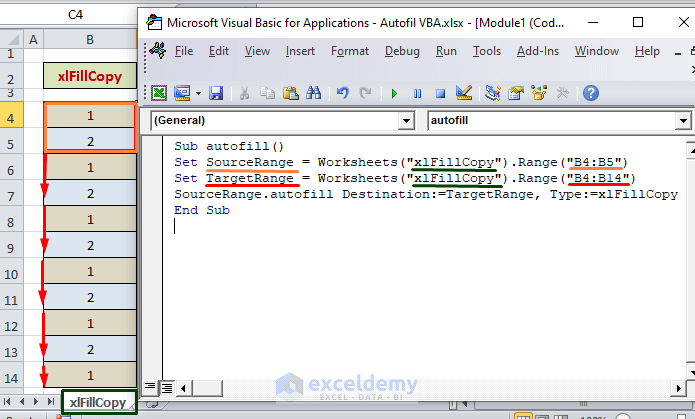
Task: Select the xlFillCopy sheet tab
Action: [98, 402]
